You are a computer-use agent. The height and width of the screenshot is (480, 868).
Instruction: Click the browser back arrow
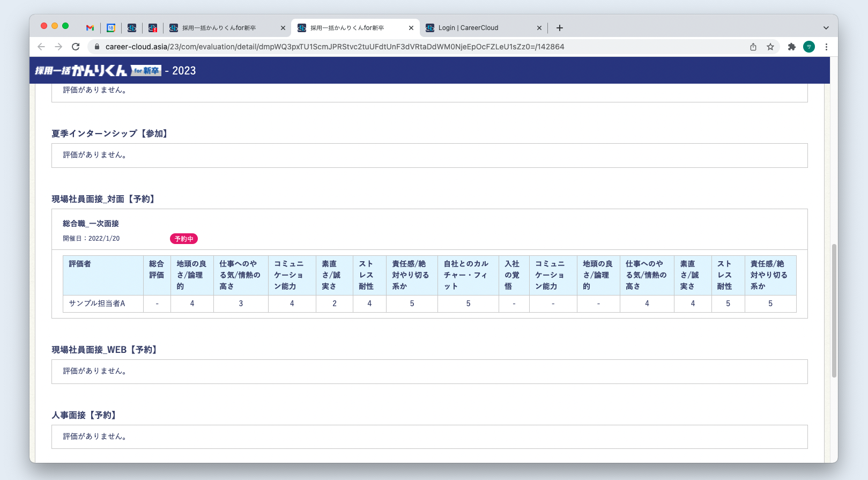[41, 47]
